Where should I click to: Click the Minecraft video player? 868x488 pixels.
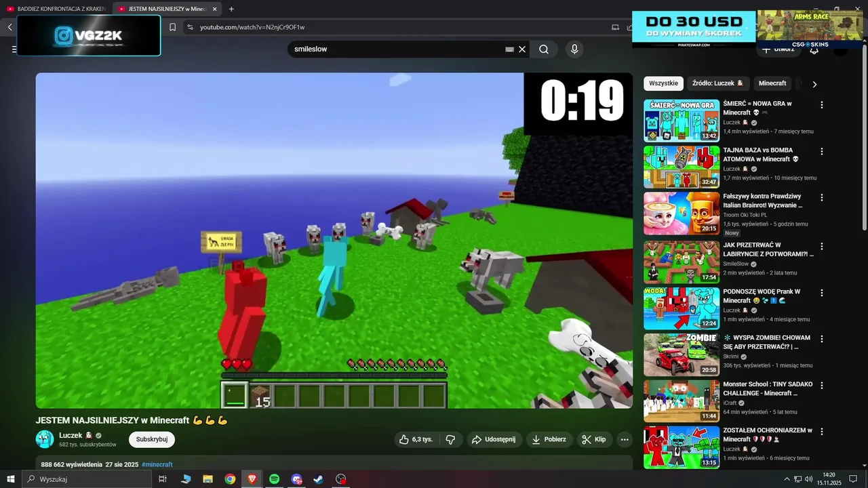tap(334, 241)
